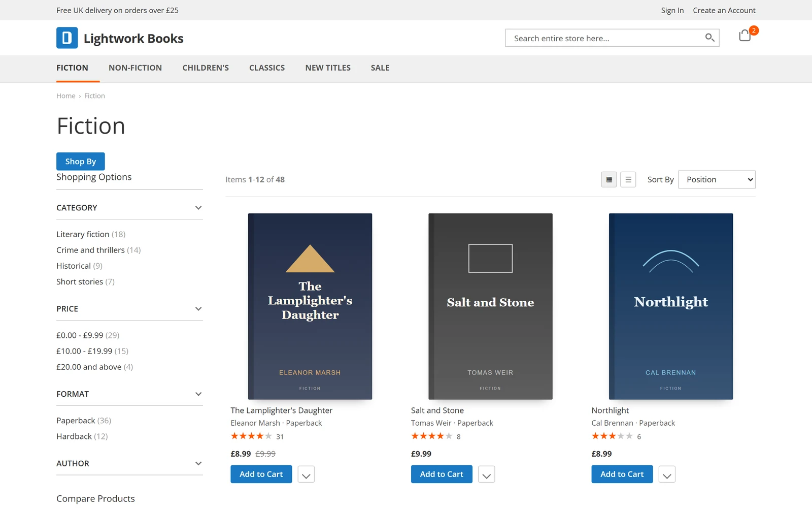Open the shopping cart icon

[745, 36]
